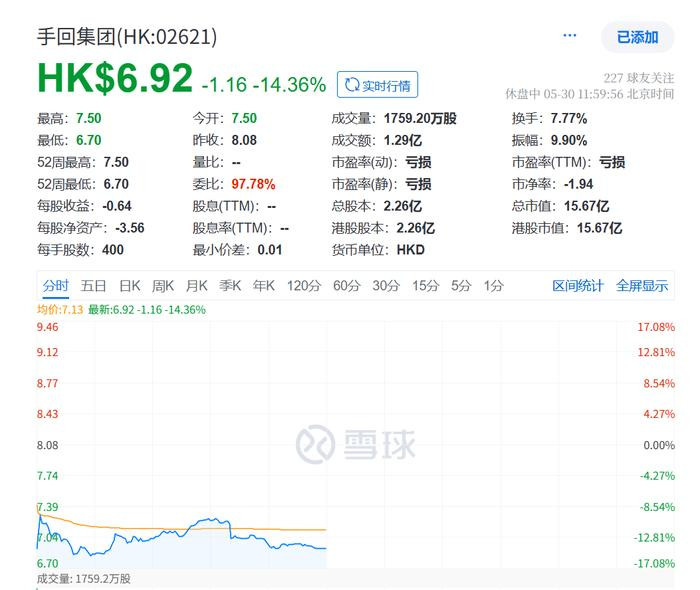Choose the 5分 interval tab

pyautogui.click(x=461, y=285)
